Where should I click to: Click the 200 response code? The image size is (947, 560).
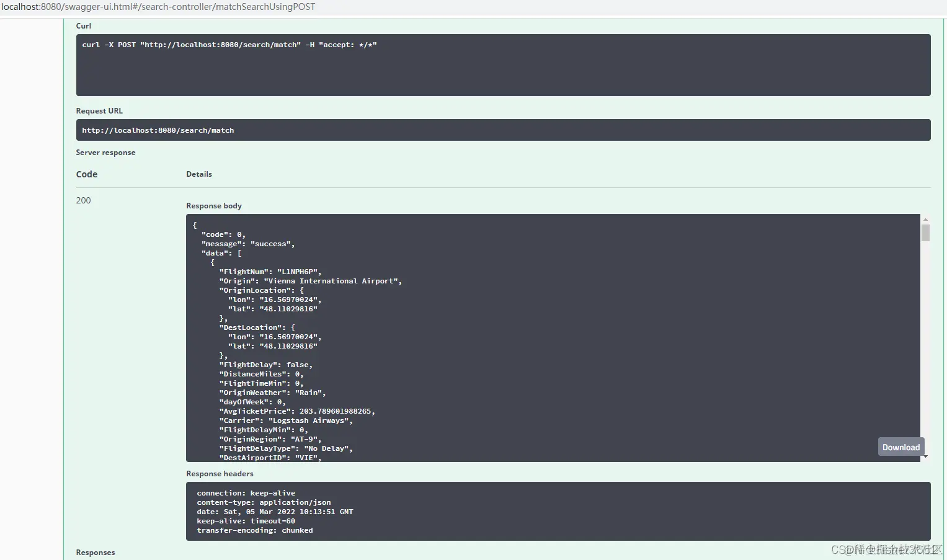point(83,200)
